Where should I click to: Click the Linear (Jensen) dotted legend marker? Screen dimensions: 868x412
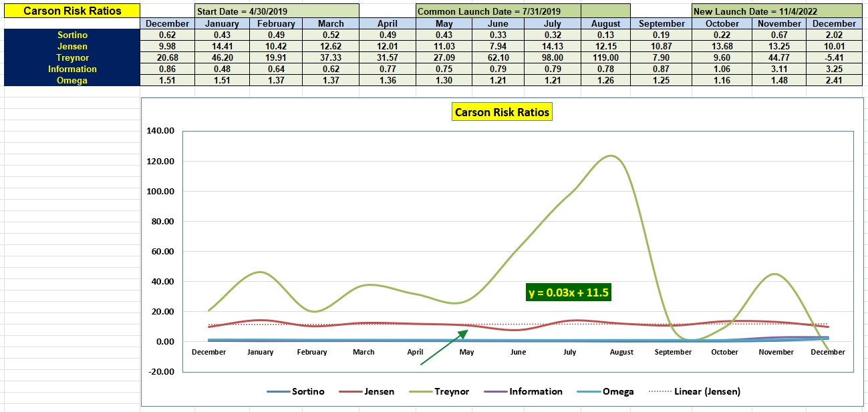(660, 391)
